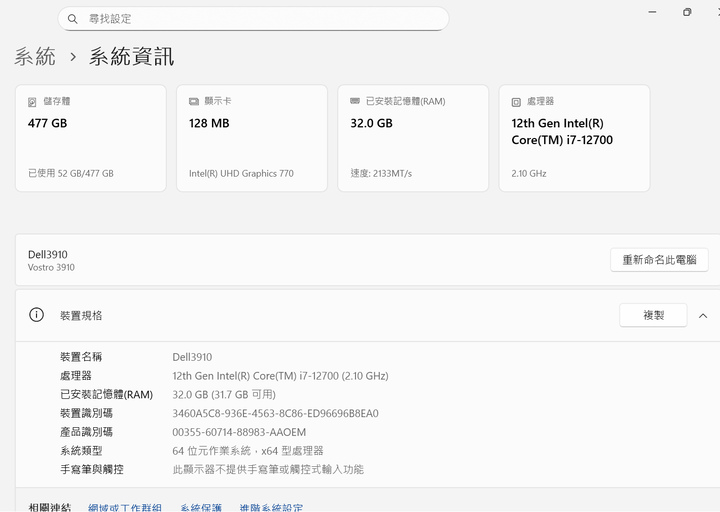Restore down the Settings window

click(687, 12)
